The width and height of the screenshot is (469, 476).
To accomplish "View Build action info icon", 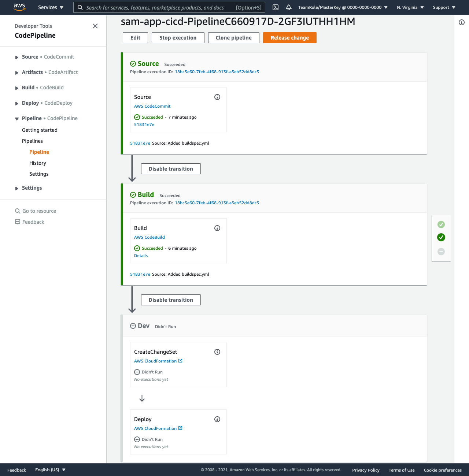I will (217, 228).
